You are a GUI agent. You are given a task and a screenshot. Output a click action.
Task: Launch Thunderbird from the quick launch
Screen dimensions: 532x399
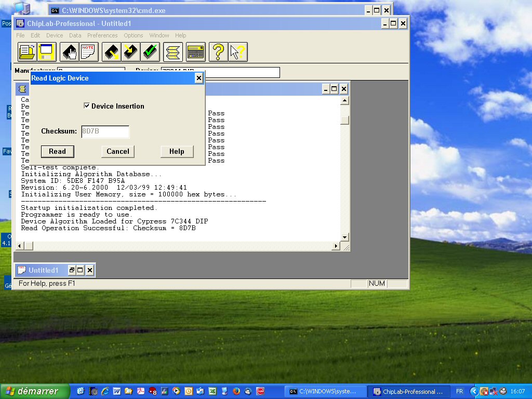pyautogui.click(x=248, y=391)
